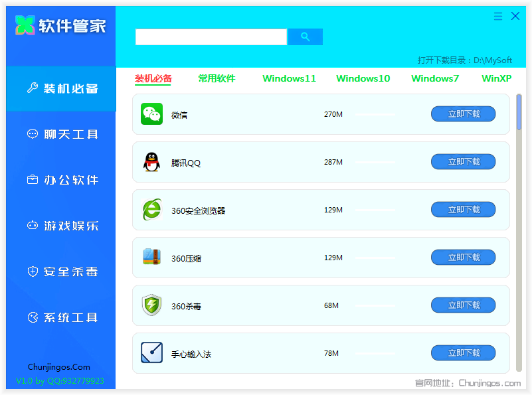This screenshot has height=395, width=532.
Task: Click the 软件管家 logo icon
Action: click(25, 25)
